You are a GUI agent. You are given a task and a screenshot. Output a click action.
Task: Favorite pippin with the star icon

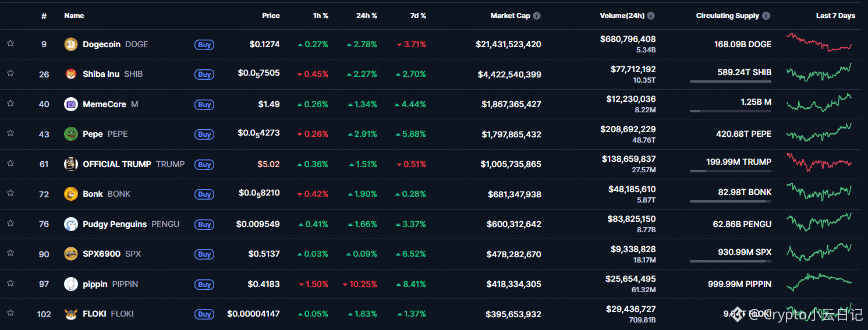tap(10, 283)
